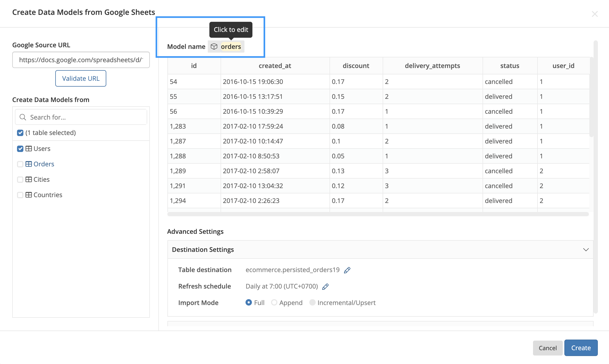The height and width of the screenshot is (364, 609).
Task: Check the Countries table checkbox
Action: (20, 195)
